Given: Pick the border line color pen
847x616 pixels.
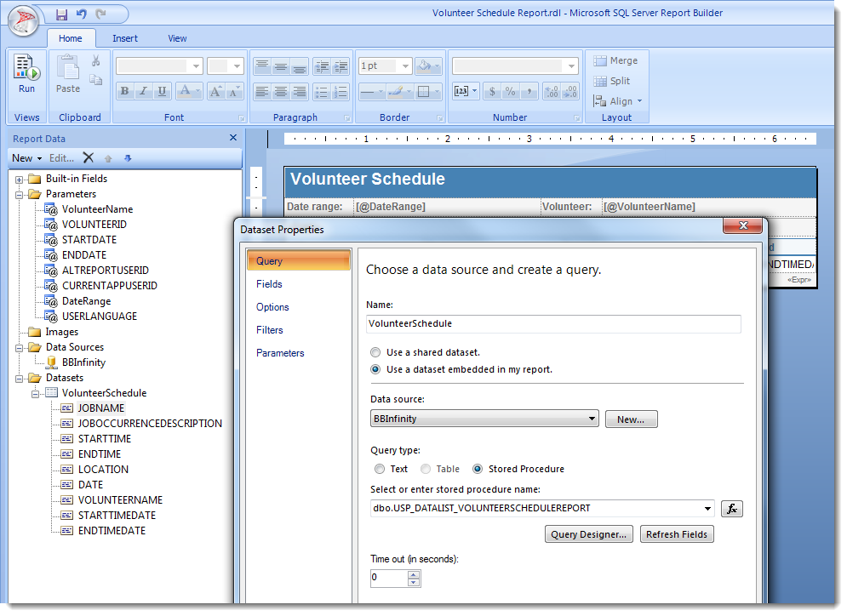Looking at the screenshot, I should [396, 92].
